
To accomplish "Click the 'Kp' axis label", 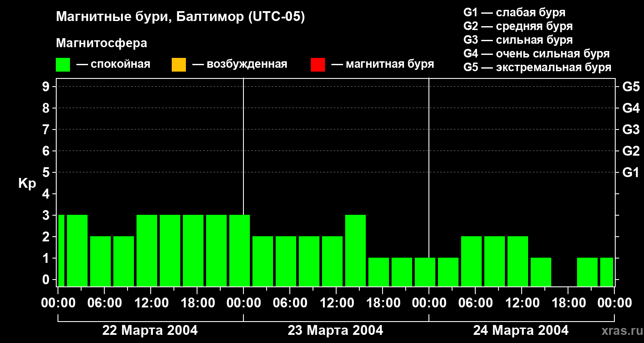I will (x=27, y=184).
